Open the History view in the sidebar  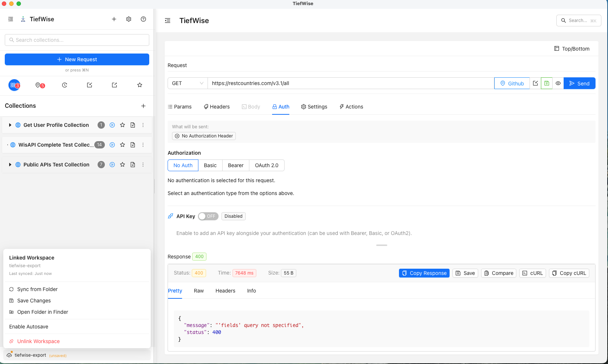tap(65, 85)
